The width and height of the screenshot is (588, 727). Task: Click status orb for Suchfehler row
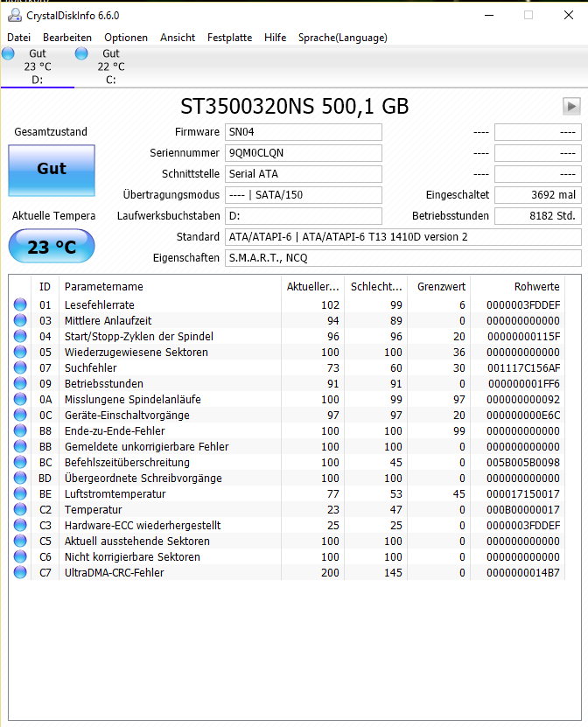coord(20,367)
